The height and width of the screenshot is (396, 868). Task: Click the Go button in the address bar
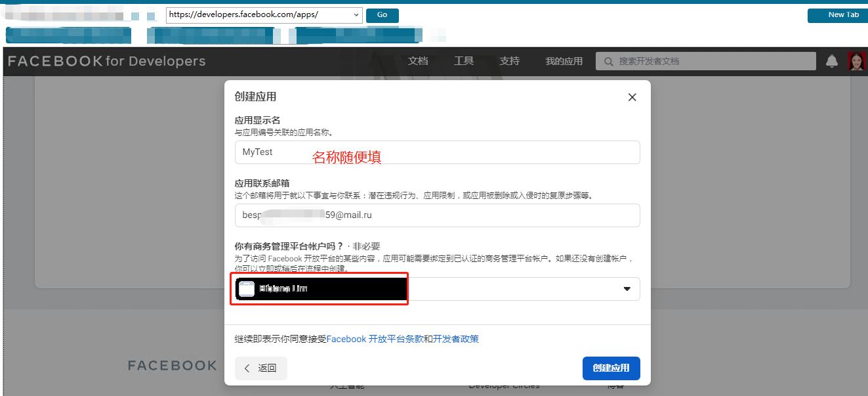382,14
